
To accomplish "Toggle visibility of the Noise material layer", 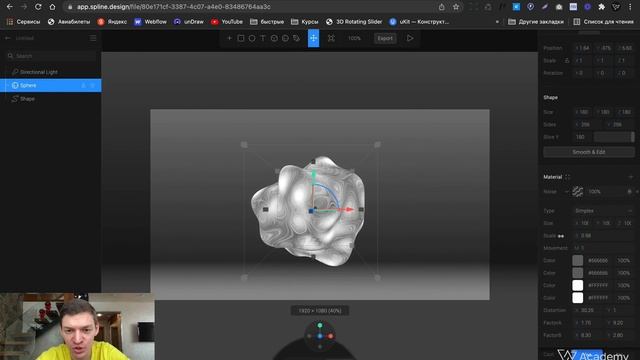I will pos(629,191).
